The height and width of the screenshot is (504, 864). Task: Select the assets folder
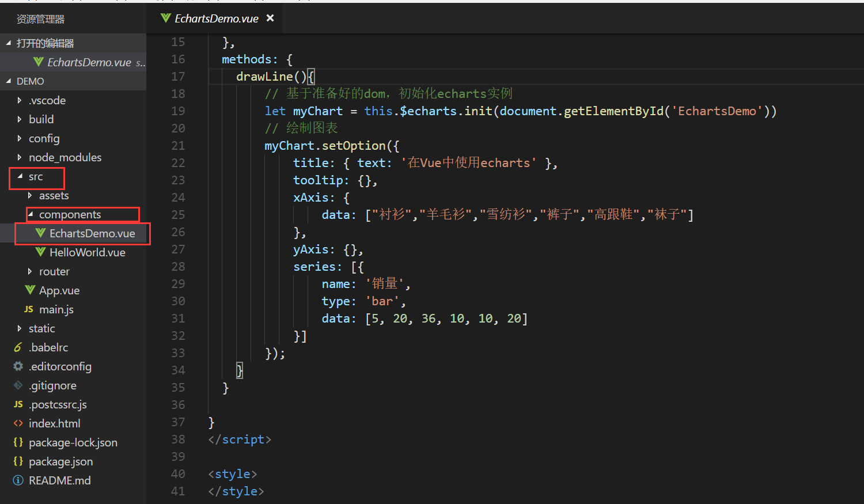54,196
